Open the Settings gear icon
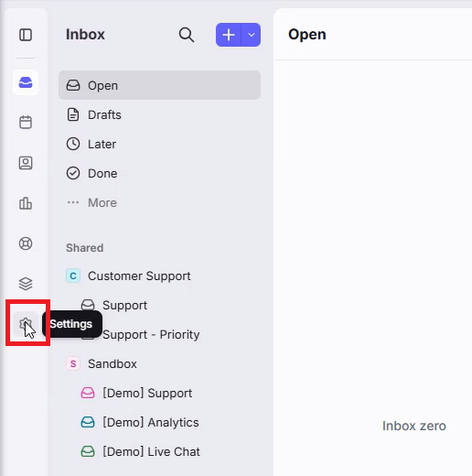This screenshot has height=476, width=472. pyautogui.click(x=26, y=324)
